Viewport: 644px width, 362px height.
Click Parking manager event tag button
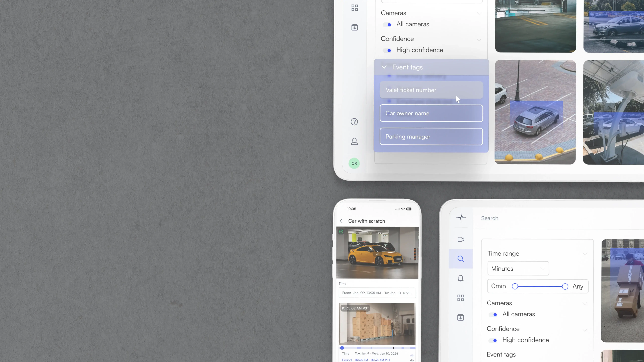point(431,136)
